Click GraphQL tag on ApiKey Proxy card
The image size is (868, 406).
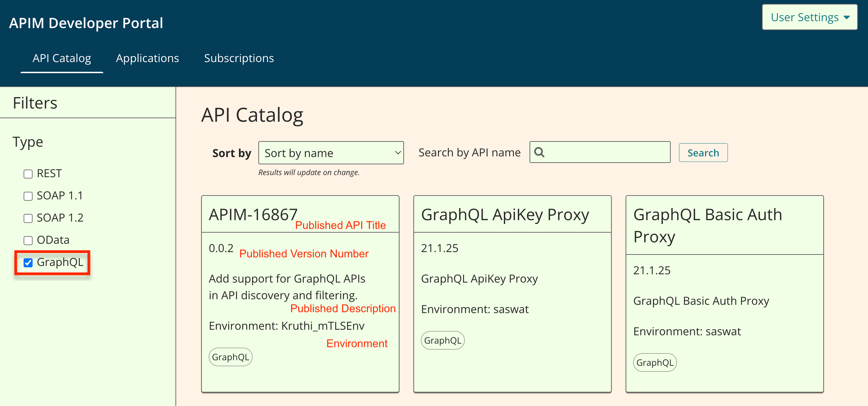point(442,340)
